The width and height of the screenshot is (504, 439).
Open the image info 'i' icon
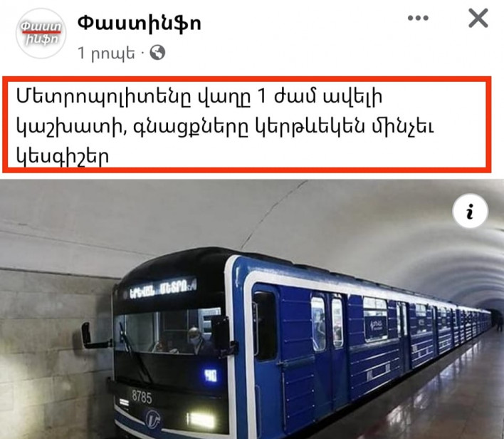pyautogui.click(x=471, y=212)
